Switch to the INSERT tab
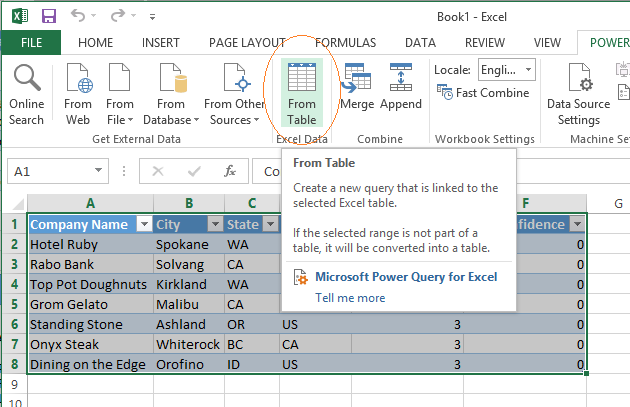This screenshot has height=407, width=630. (161, 43)
